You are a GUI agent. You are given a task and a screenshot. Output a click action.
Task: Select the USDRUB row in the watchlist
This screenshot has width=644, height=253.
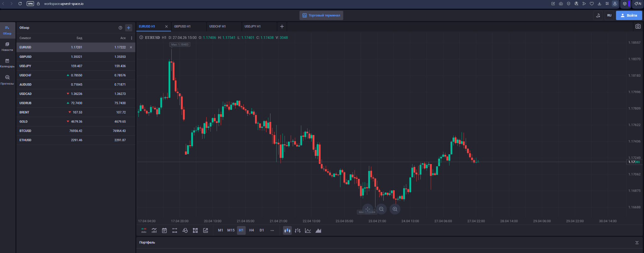[76, 103]
